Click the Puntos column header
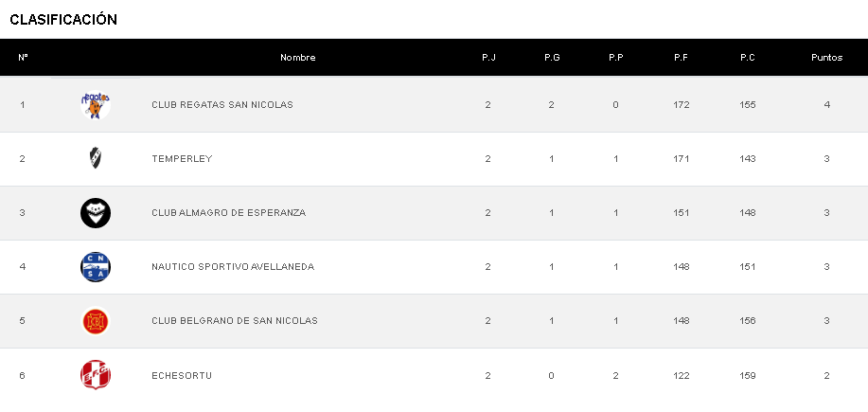 tap(826, 58)
